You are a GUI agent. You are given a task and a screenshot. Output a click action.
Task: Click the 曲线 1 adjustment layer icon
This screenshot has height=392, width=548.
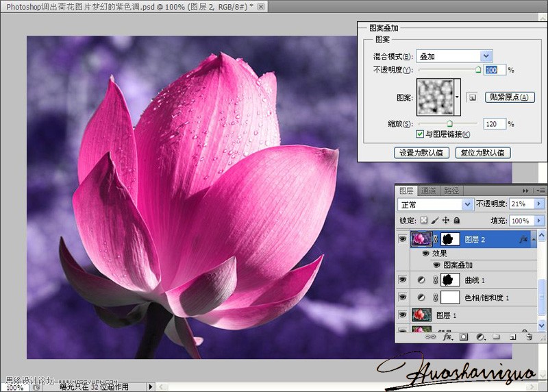coord(421,280)
